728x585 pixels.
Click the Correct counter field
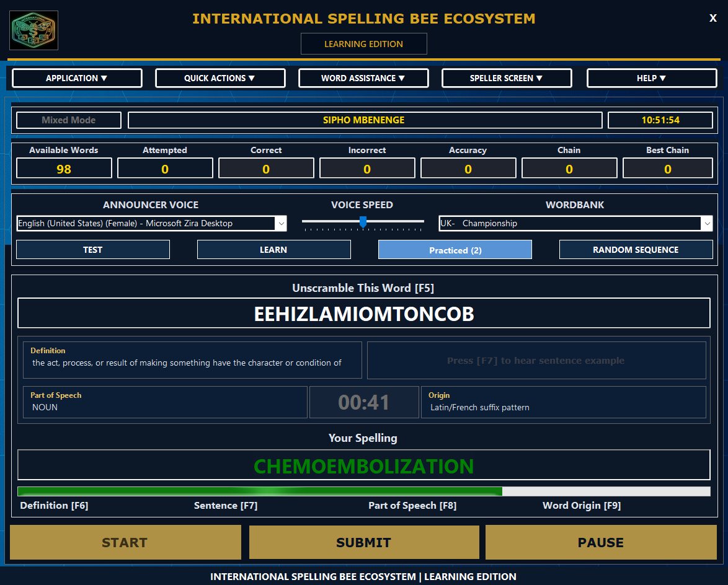(266, 169)
